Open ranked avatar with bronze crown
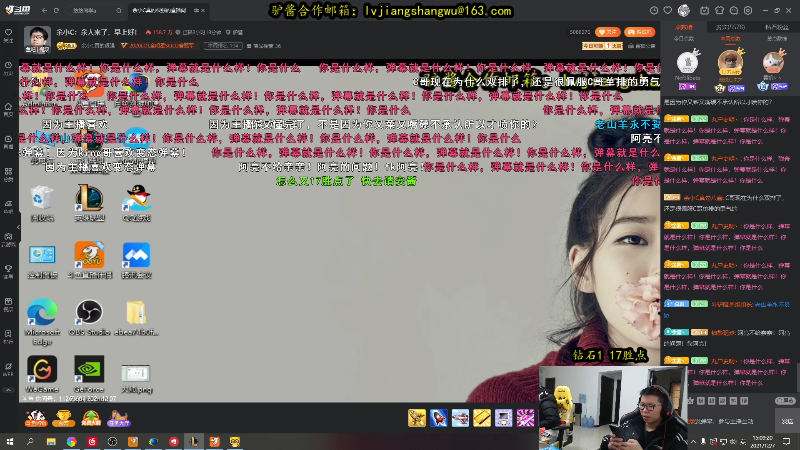The width and height of the screenshot is (800, 450). point(774,62)
